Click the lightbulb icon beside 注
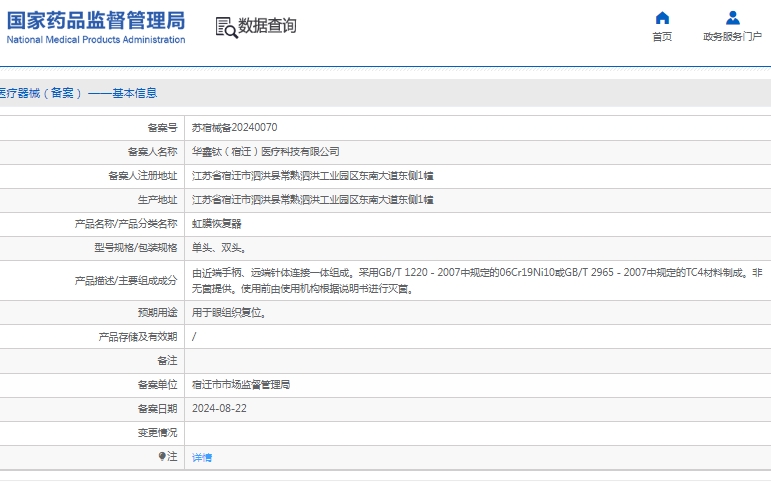Screen dimensions: 771x490 click(x=162, y=457)
